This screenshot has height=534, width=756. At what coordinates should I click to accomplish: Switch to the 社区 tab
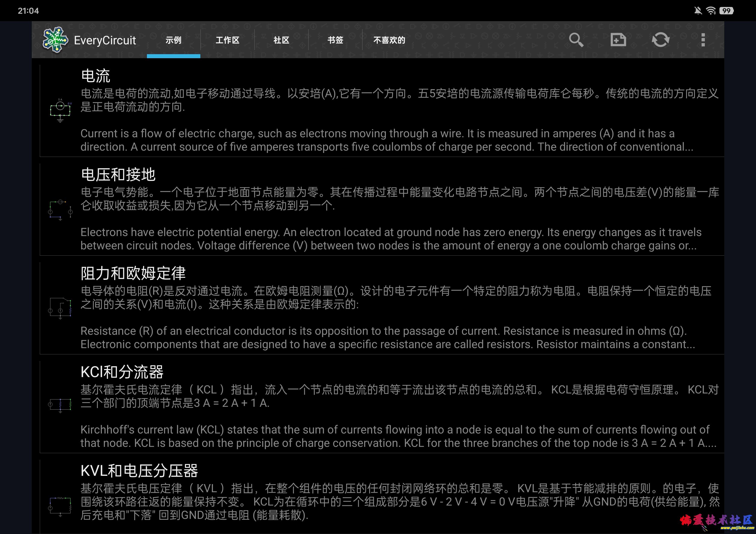pos(281,40)
